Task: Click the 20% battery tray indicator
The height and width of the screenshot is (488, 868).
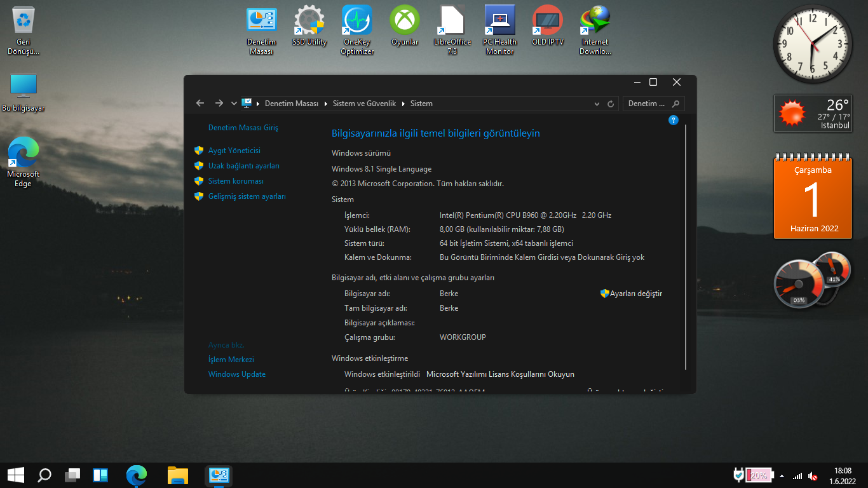Action: [759, 475]
